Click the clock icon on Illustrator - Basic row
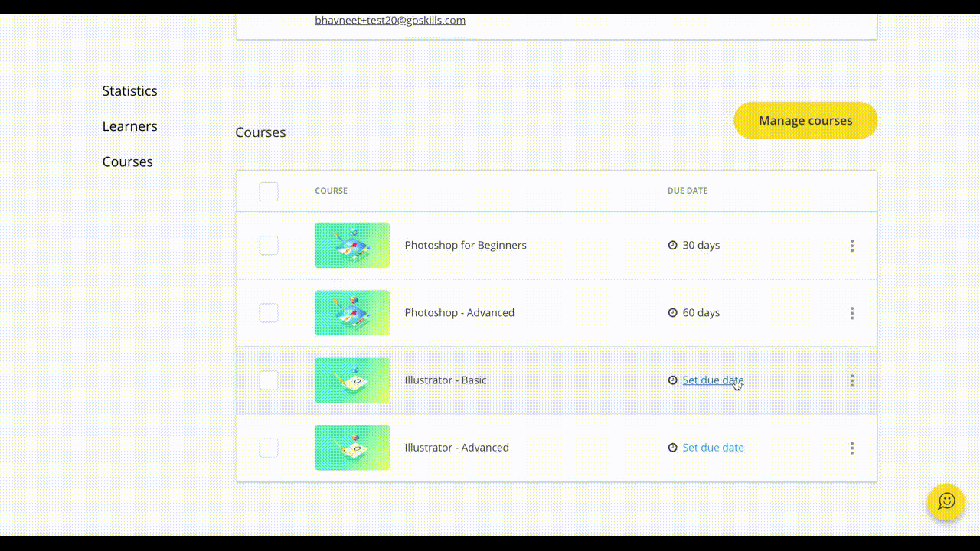 click(x=672, y=380)
